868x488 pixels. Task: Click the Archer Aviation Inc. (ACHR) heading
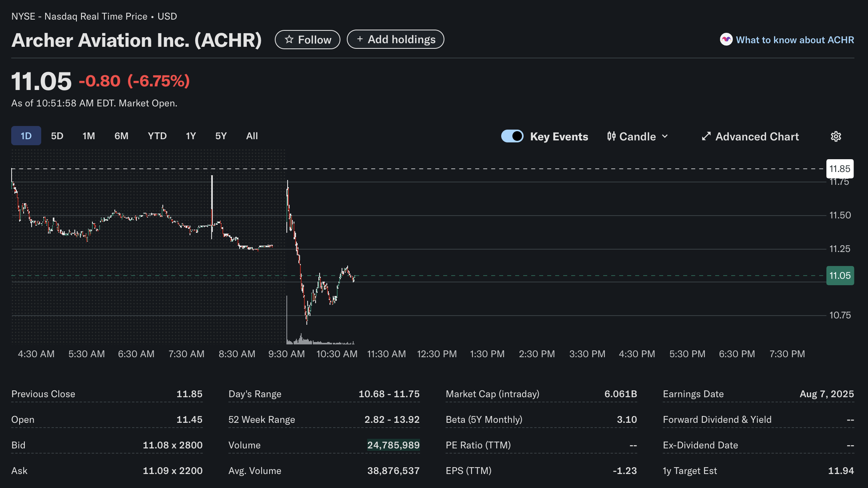(136, 40)
